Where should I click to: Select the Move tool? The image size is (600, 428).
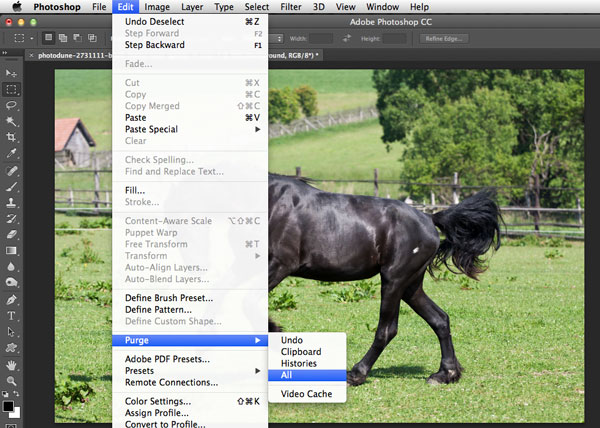(12, 73)
